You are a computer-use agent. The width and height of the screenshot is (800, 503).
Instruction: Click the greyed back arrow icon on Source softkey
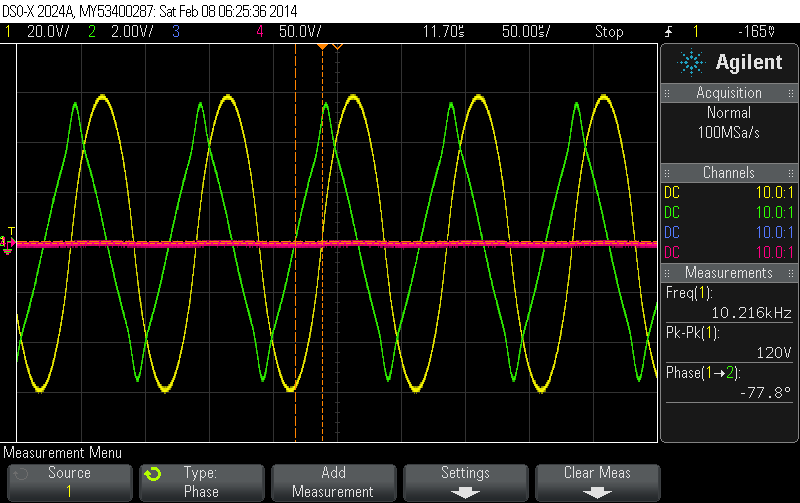tap(20, 474)
